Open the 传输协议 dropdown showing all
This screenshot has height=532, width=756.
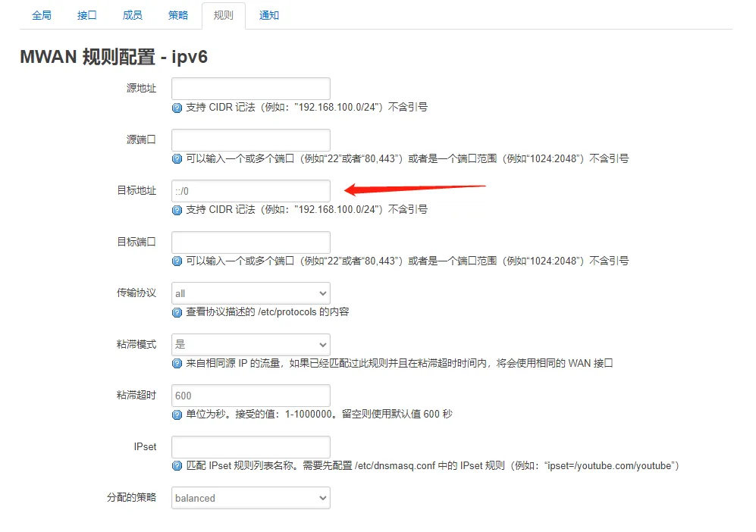click(x=251, y=293)
